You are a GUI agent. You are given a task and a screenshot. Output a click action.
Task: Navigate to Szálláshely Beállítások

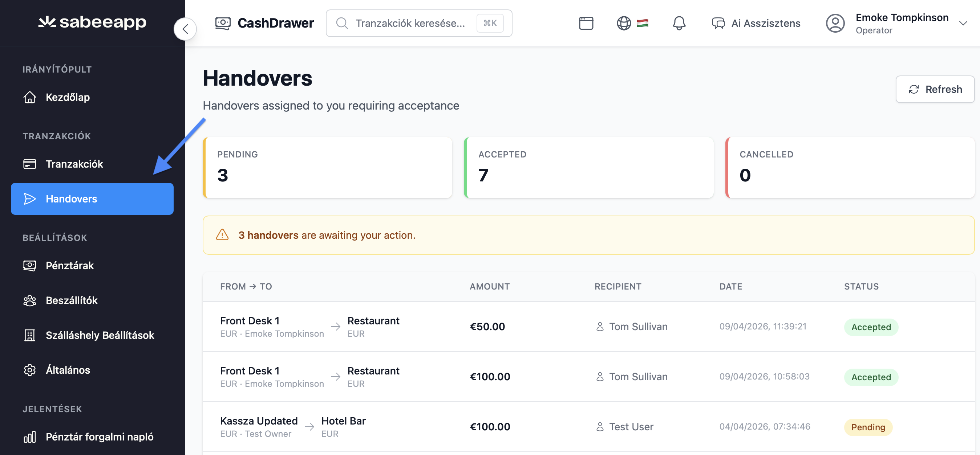pyautogui.click(x=100, y=335)
